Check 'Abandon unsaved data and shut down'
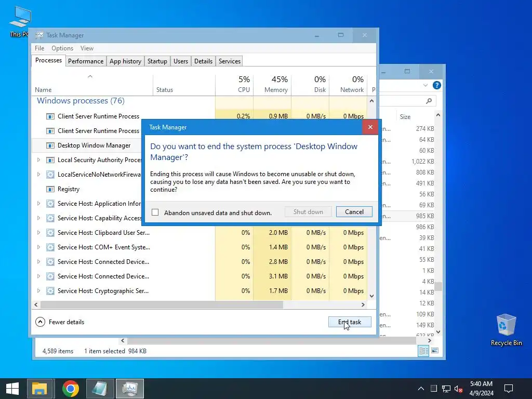The width and height of the screenshot is (532, 399). pos(155,212)
